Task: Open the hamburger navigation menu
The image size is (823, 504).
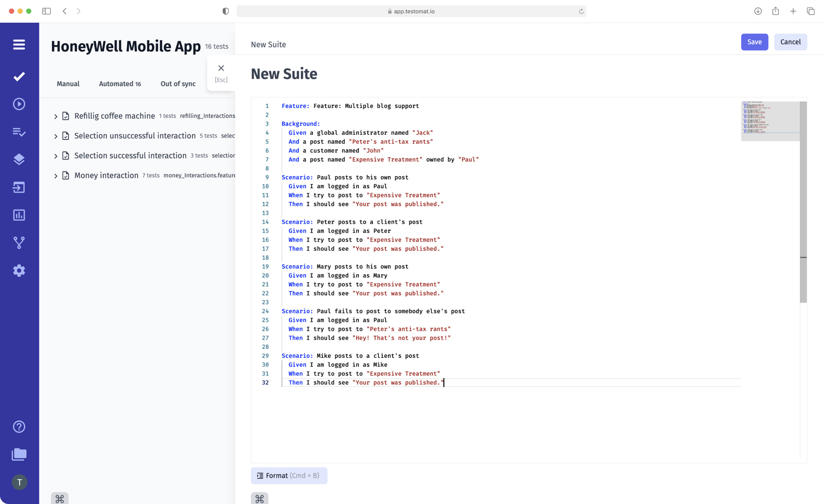Action: tap(19, 45)
